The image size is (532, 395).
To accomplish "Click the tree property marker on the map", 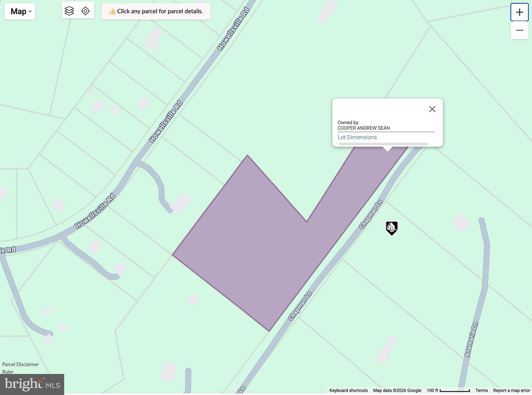I will [391, 228].
